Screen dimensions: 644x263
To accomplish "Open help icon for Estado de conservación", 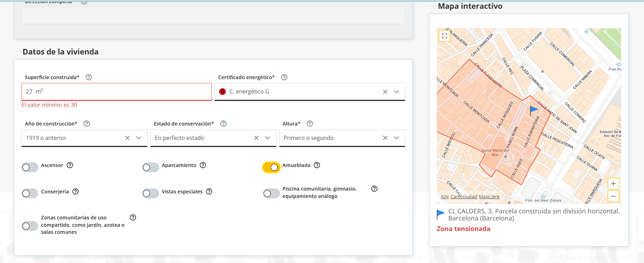I will click(x=223, y=123).
